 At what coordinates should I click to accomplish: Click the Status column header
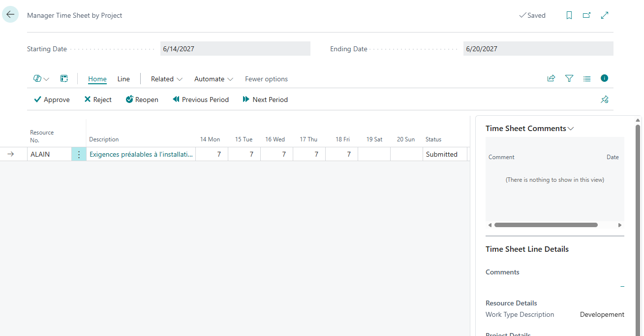point(433,139)
